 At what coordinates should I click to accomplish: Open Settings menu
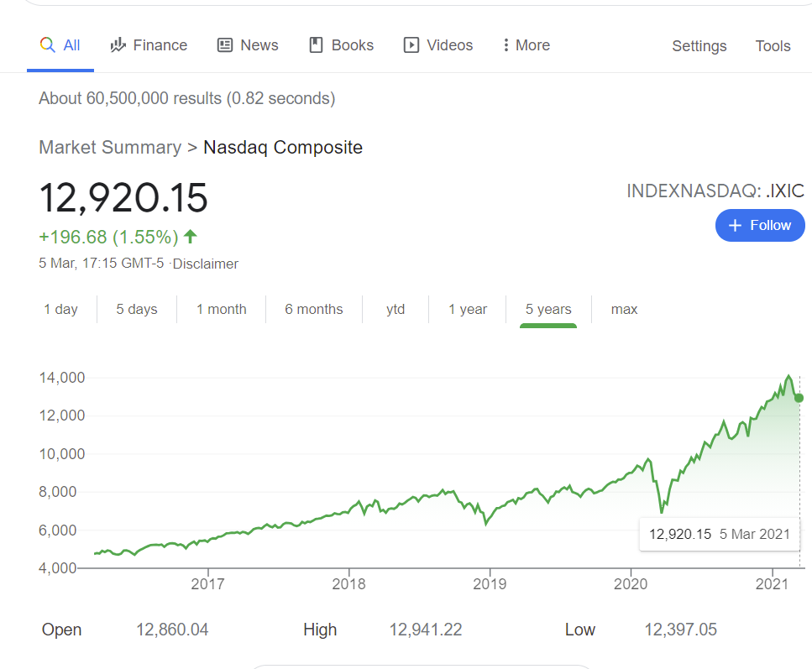click(699, 46)
